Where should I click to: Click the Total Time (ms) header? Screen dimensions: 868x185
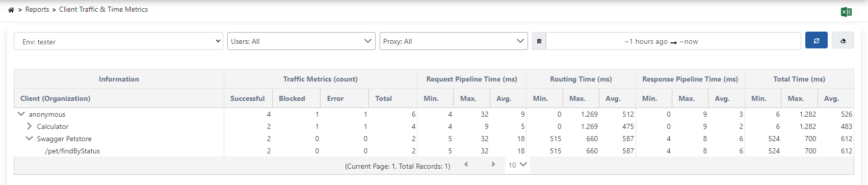point(799,79)
